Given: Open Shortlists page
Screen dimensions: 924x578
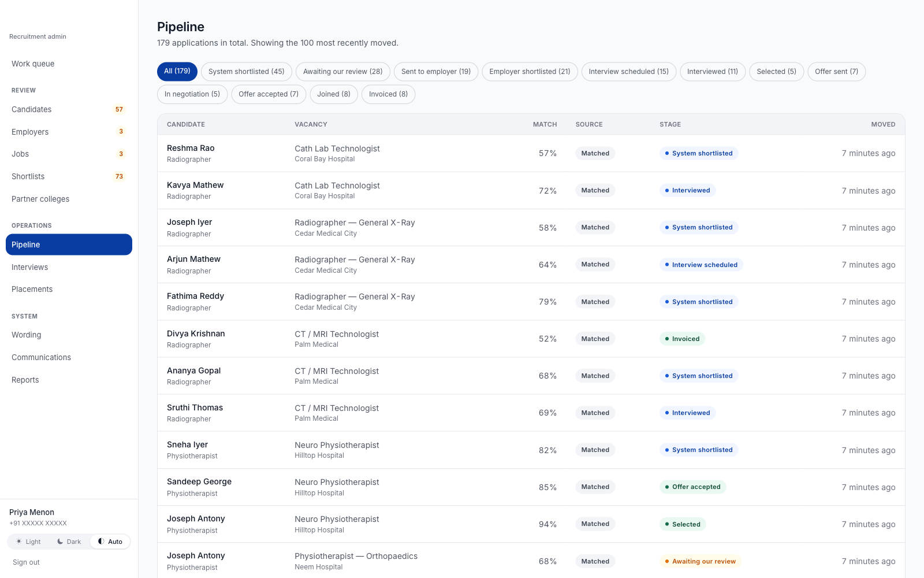Looking at the screenshot, I should (x=69, y=176).
